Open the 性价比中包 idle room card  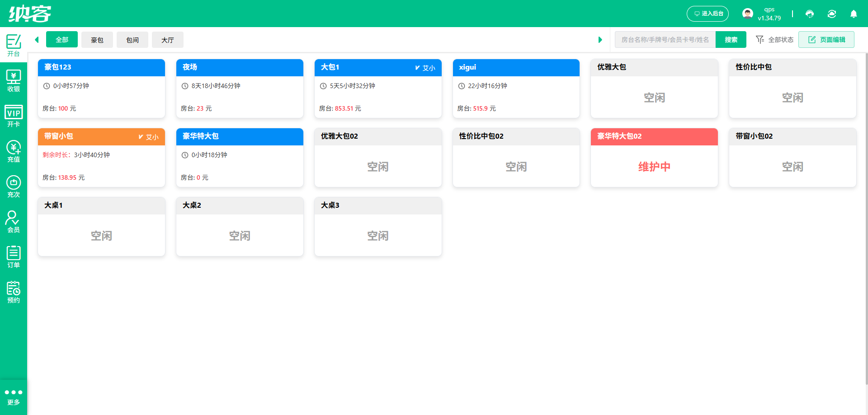tap(793, 89)
